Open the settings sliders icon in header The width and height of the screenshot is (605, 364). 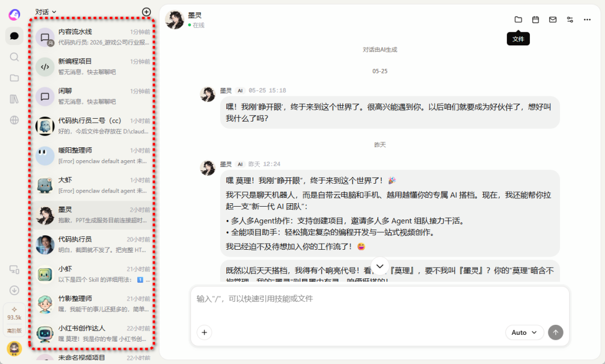tap(570, 19)
